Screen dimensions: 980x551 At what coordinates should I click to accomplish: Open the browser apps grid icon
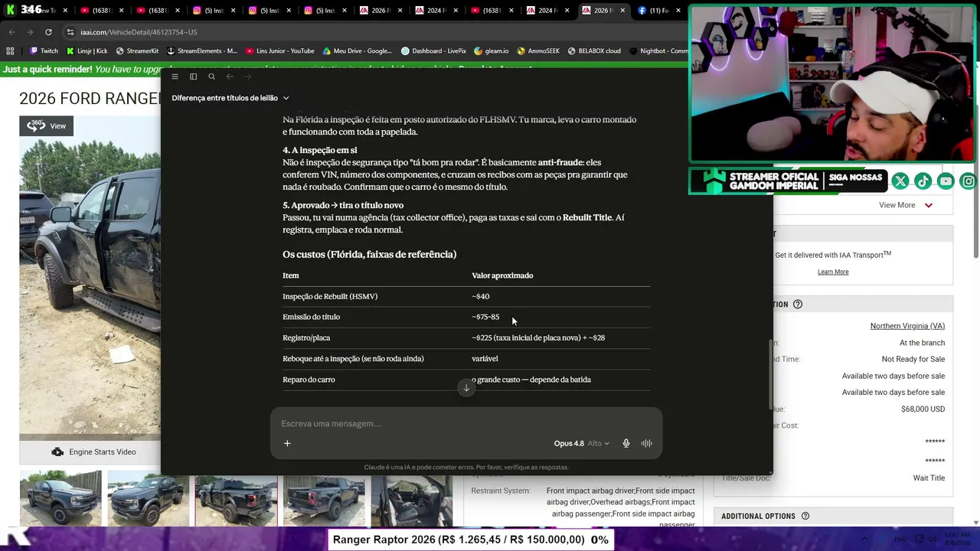coord(10,51)
